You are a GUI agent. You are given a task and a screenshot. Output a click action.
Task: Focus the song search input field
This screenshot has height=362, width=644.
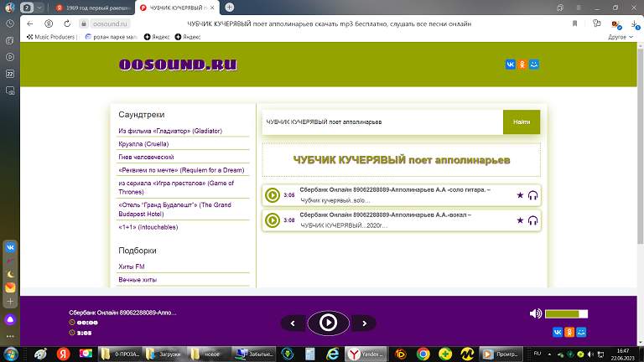(x=382, y=122)
